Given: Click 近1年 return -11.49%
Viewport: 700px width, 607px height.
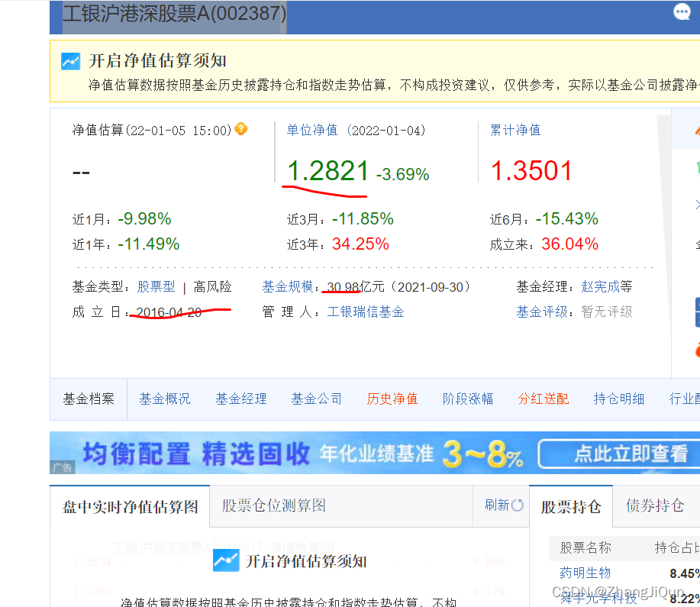Looking at the screenshot, I should [149, 244].
